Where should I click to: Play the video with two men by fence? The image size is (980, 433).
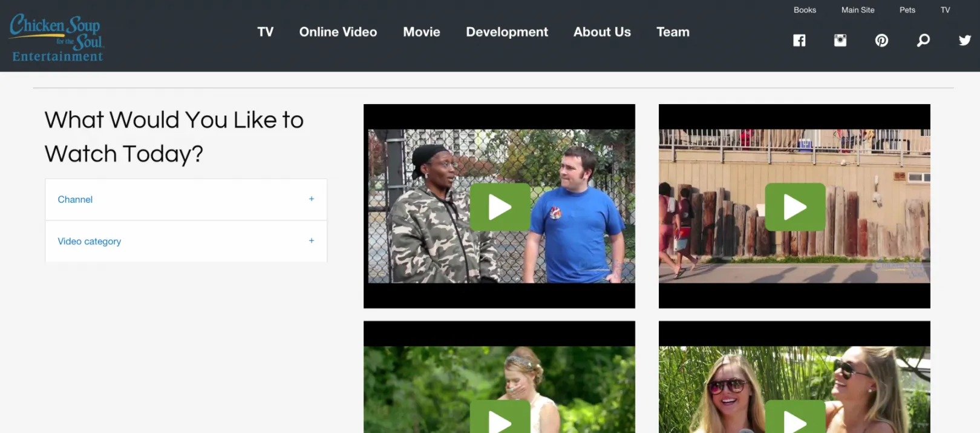pyautogui.click(x=500, y=207)
